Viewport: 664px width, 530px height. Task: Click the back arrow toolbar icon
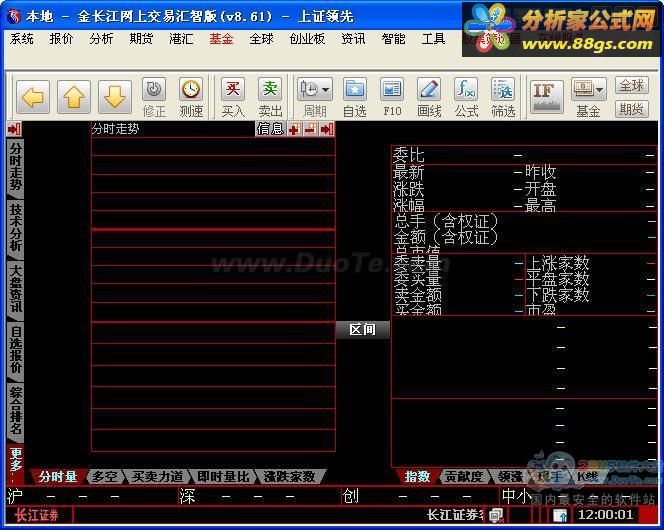point(33,97)
